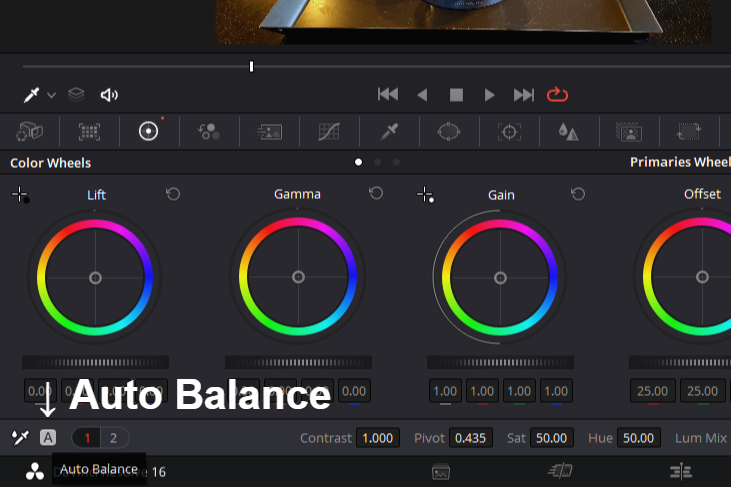Click the Contrast value field
The image size is (731, 487).
pos(378,438)
